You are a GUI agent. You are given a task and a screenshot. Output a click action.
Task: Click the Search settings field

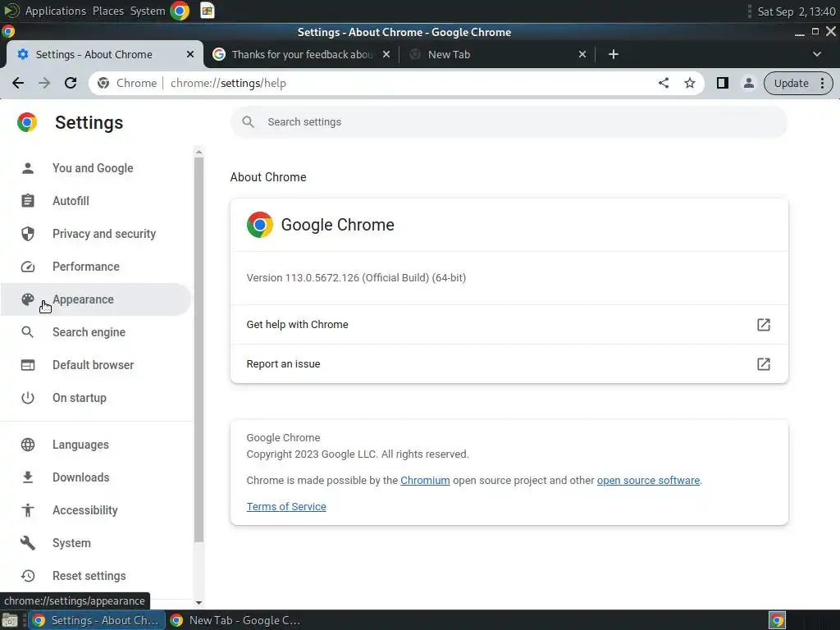509,122
